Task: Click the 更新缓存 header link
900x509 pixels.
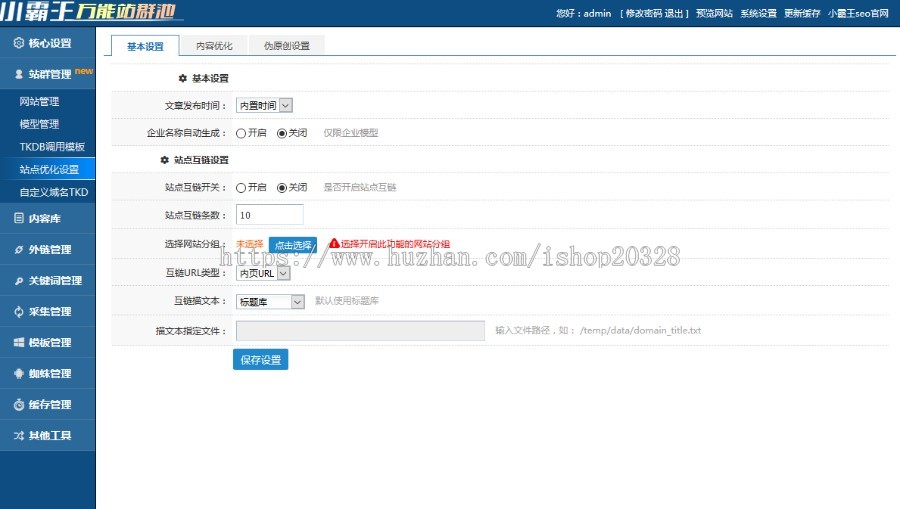Action: pos(802,13)
